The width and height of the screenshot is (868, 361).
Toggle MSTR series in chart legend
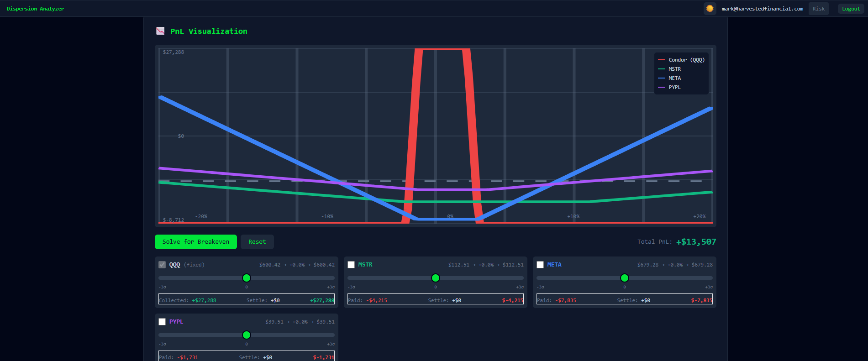[x=669, y=69]
